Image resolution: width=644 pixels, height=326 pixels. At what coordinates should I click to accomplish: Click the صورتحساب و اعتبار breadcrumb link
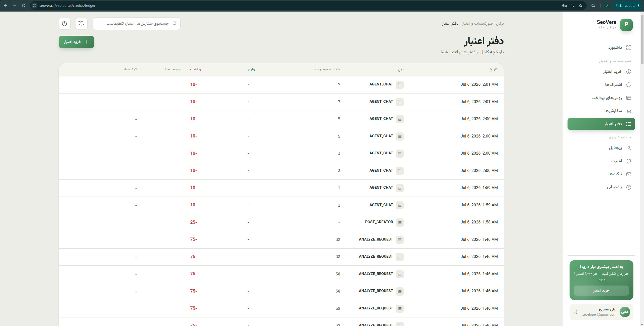(477, 23)
